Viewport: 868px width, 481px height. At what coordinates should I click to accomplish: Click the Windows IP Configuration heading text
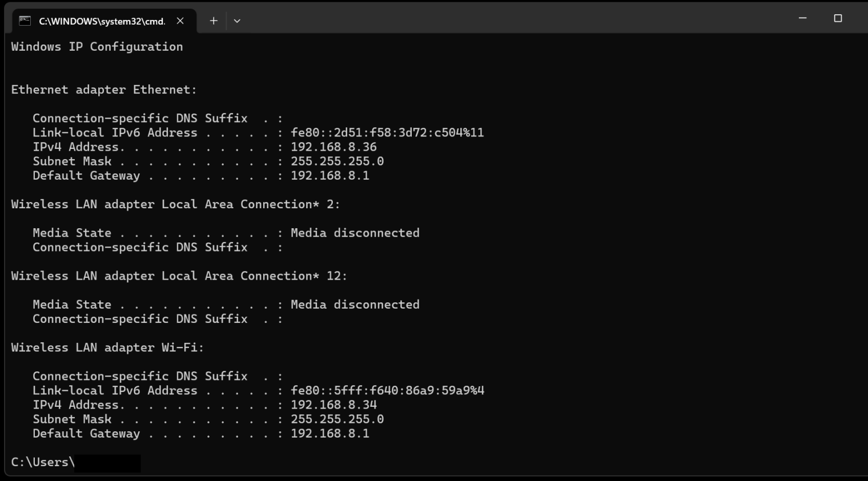point(97,47)
